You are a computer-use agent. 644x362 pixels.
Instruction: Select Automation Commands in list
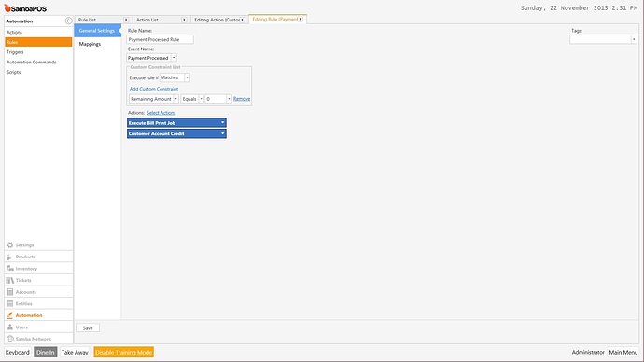coord(38,62)
